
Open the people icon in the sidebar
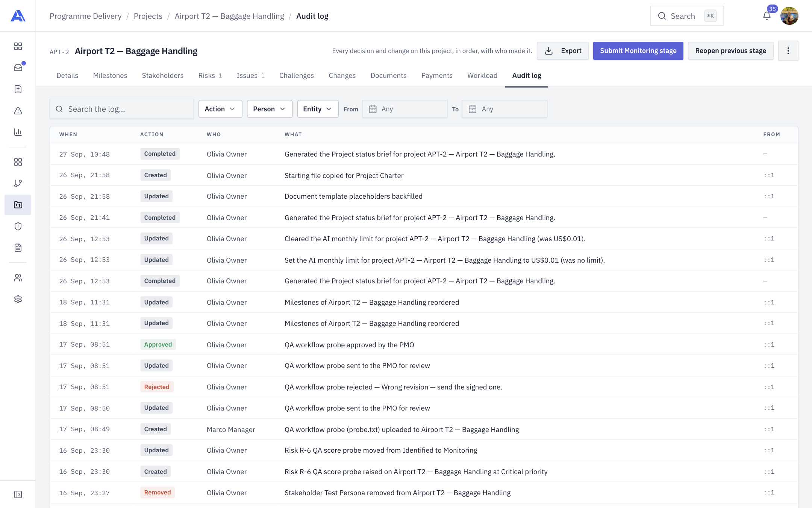point(18,278)
